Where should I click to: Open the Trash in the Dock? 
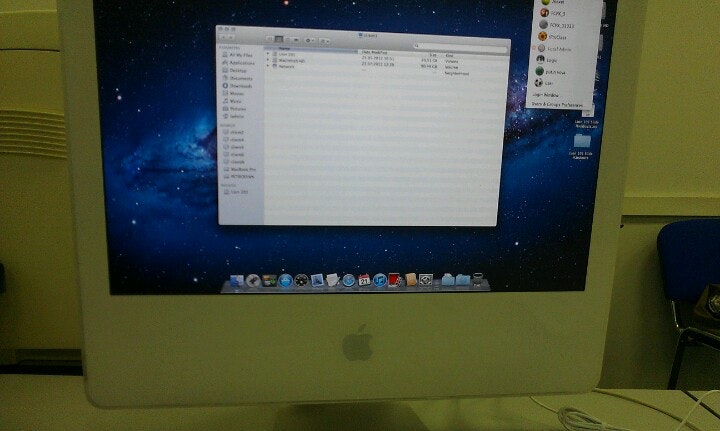[x=479, y=280]
